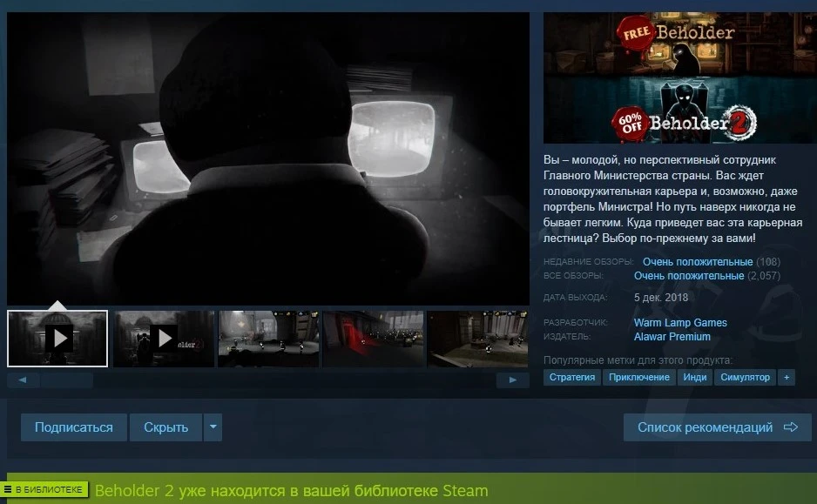
Task: Open the recent reviews Очень положительные link
Action: click(x=697, y=262)
